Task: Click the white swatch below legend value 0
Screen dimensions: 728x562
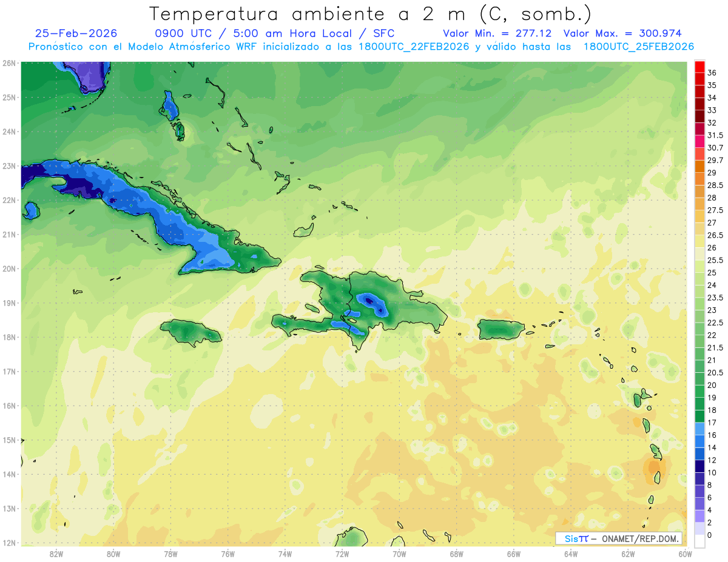Action: 699,541
